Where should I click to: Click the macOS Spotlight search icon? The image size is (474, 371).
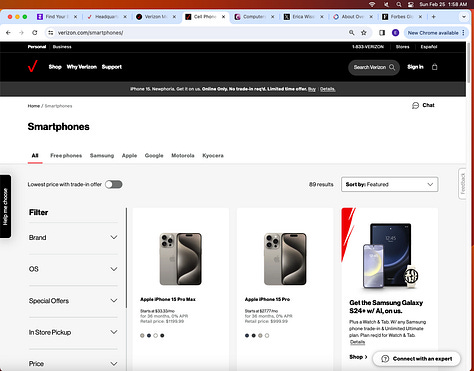(399, 4)
